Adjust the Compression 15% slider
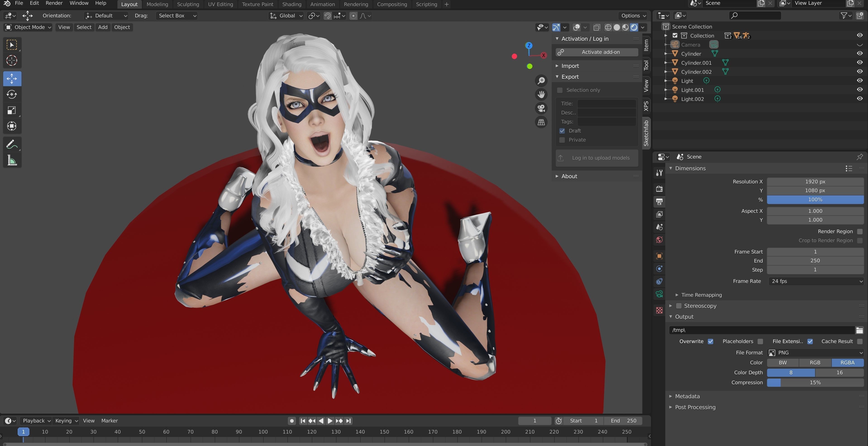 [x=816, y=382]
